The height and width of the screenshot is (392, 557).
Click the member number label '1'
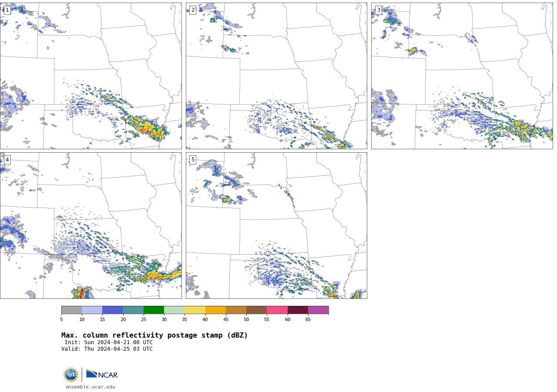[7, 10]
